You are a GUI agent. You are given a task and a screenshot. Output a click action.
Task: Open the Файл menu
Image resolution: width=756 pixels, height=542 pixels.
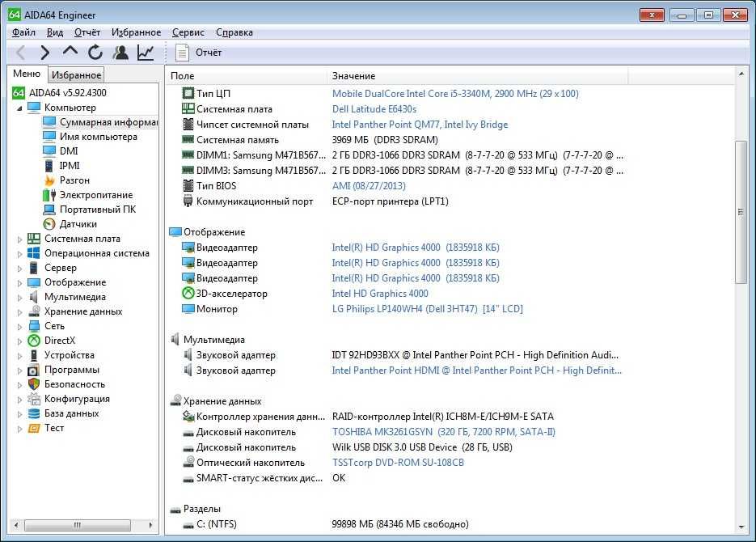(23, 32)
